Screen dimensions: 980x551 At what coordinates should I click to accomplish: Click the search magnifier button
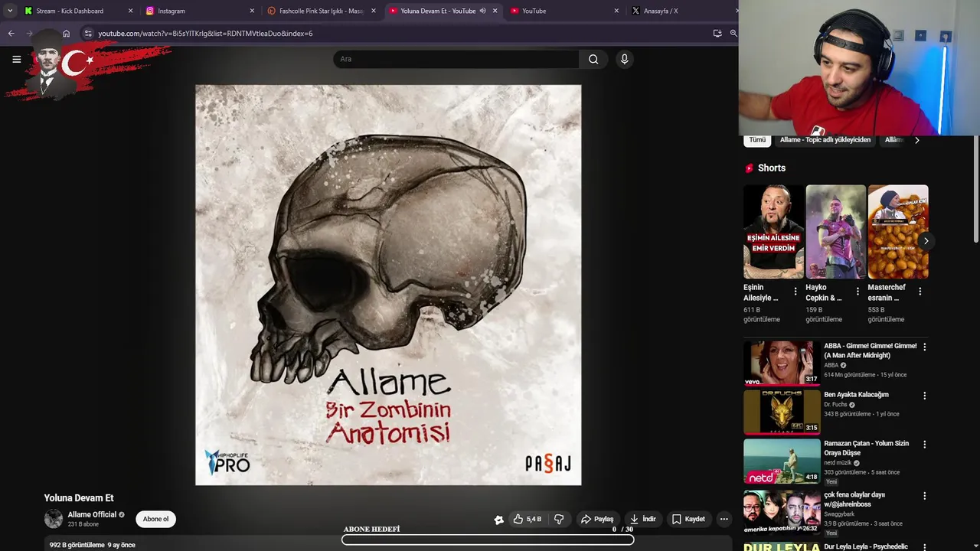[x=593, y=59]
